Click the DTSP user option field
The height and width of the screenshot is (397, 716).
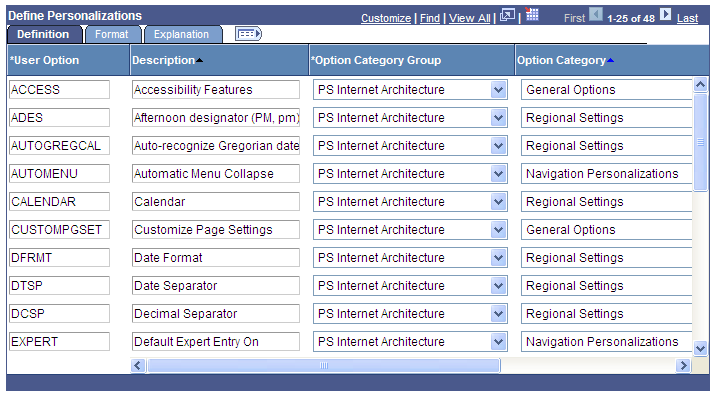tap(59, 286)
